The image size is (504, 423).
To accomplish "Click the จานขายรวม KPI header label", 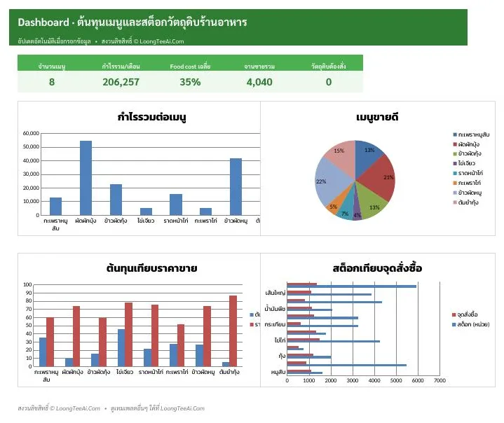I will tap(259, 67).
